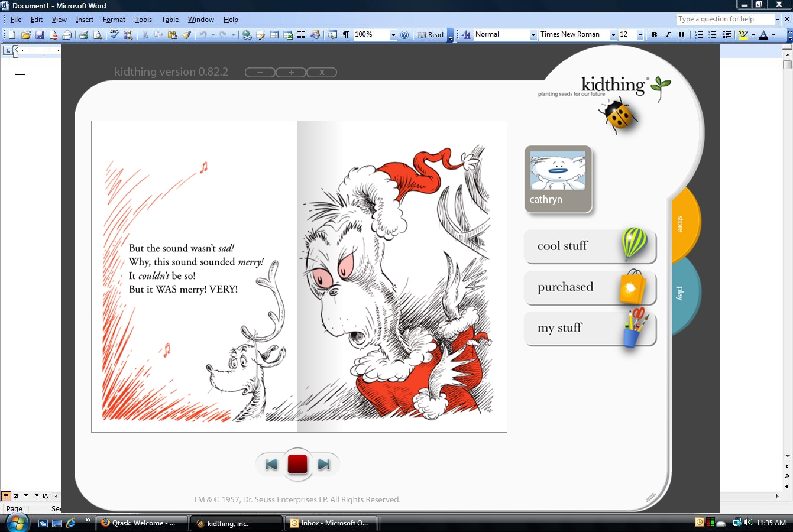The width and height of the screenshot is (793, 532).
Task: Toggle Reading Layout view at bottom left
Action: coord(46,496)
